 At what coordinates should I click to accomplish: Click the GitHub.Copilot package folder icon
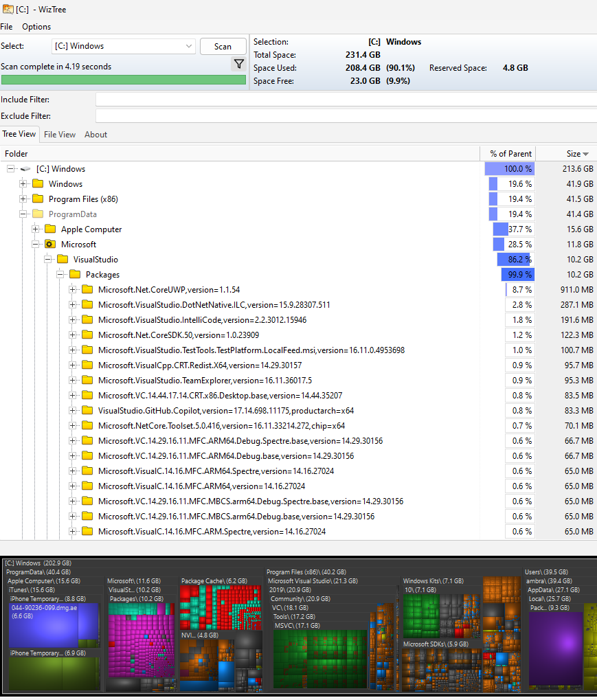(87, 410)
